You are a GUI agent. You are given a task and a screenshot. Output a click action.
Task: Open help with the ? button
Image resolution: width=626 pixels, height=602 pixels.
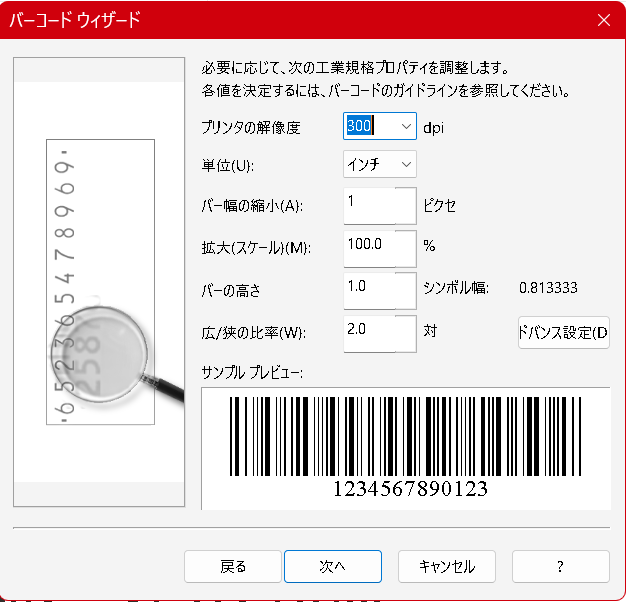[560, 566]
